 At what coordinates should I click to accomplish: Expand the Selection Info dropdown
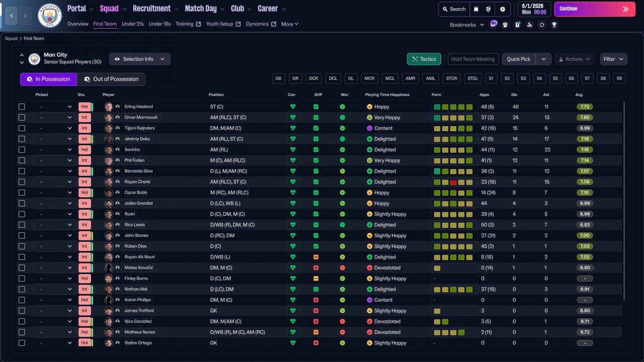pos(140,59)
